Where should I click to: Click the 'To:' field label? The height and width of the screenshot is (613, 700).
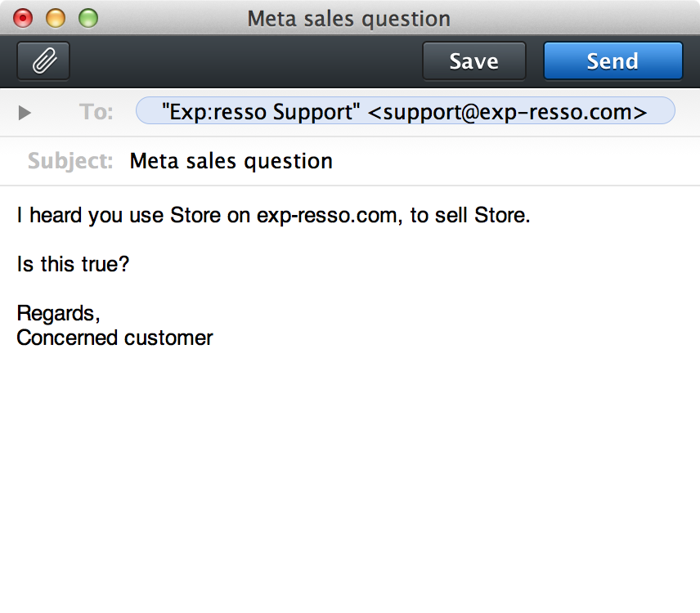[96, 111]
